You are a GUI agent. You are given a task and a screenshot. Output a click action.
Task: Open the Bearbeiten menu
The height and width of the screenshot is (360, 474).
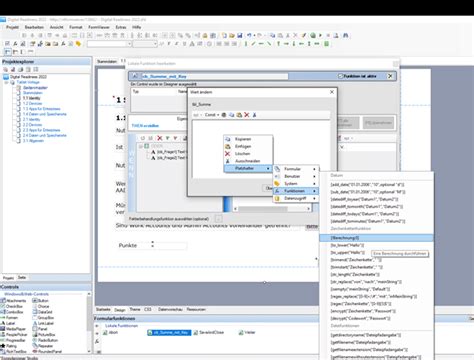coord(34,27)
